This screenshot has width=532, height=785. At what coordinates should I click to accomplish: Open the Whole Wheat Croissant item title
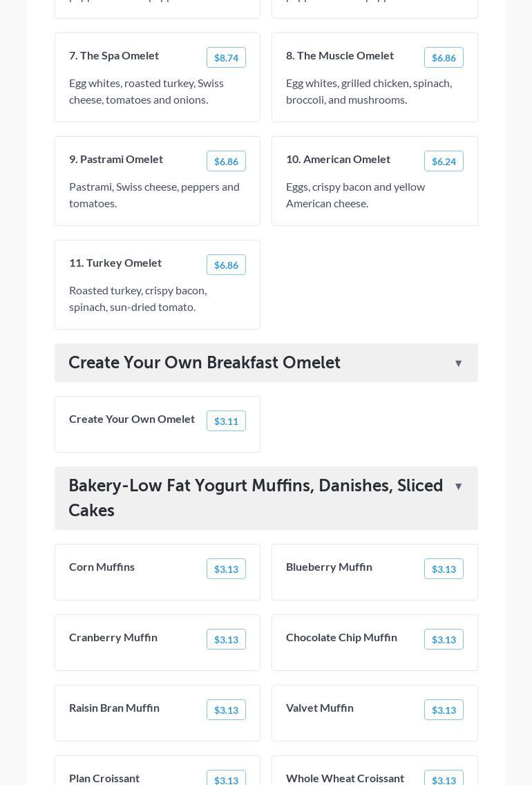click(345, 778)
